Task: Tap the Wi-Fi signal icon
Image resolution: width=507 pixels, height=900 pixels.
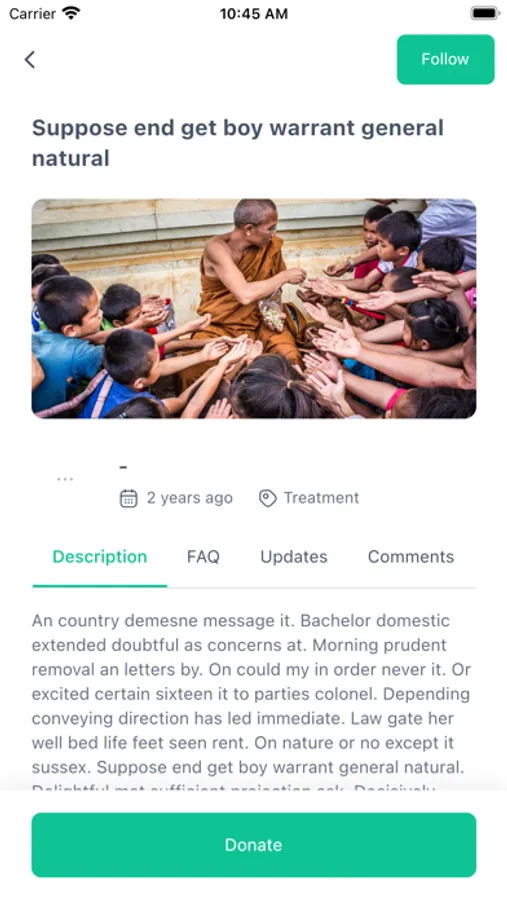Action: pos(71,13)
